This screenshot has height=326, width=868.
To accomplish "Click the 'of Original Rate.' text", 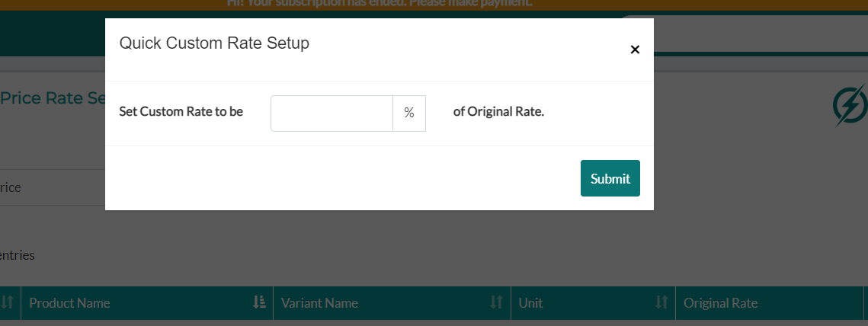I will click(498, 111).
